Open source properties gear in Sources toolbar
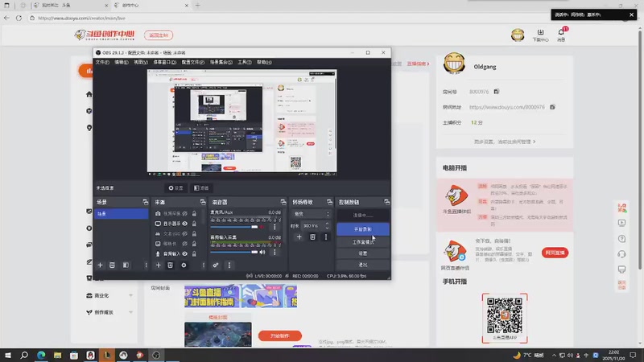 (184, 265)
